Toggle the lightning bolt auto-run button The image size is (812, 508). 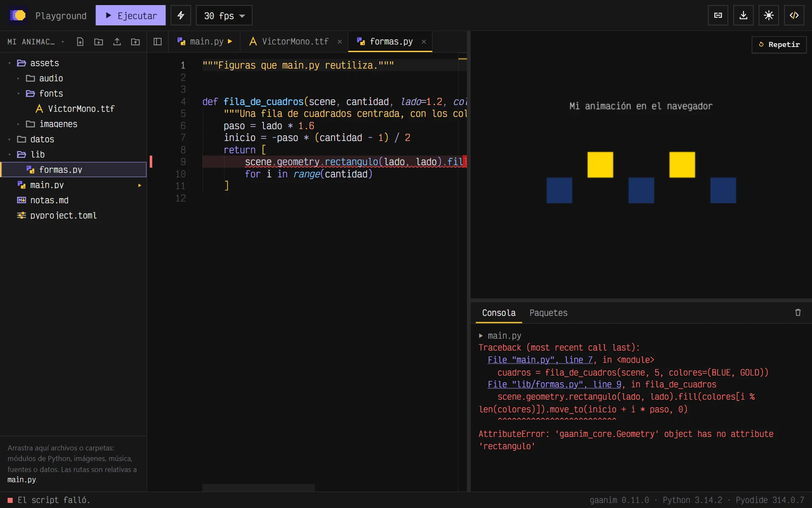[181, 16]
